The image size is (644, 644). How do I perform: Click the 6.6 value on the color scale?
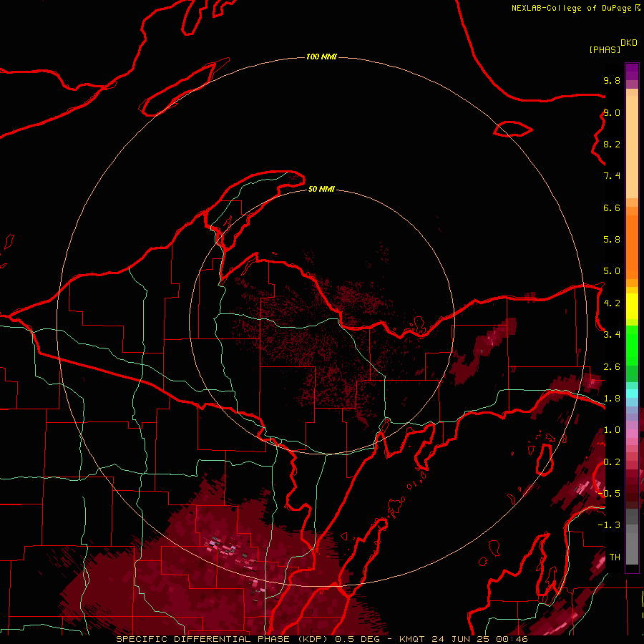612,208
